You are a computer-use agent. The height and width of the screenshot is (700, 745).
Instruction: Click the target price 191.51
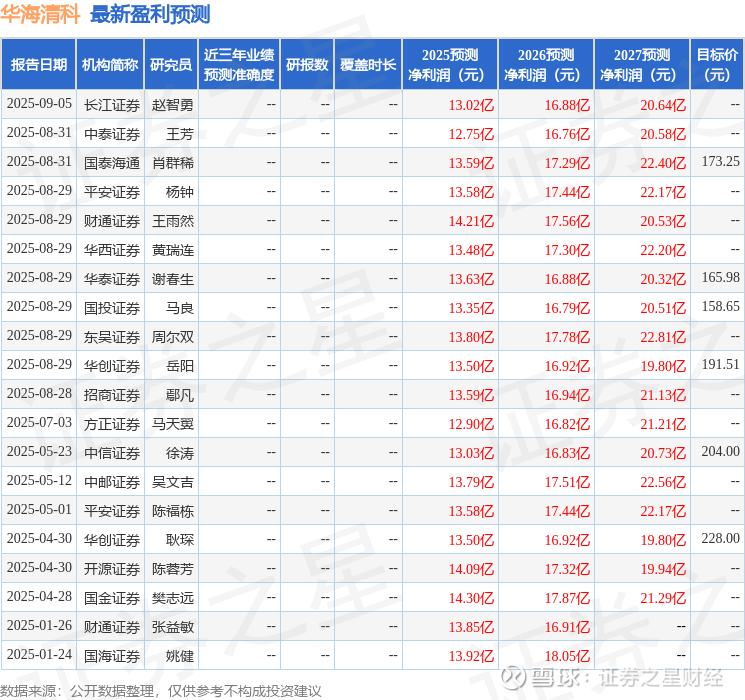(x=721, y=364)
